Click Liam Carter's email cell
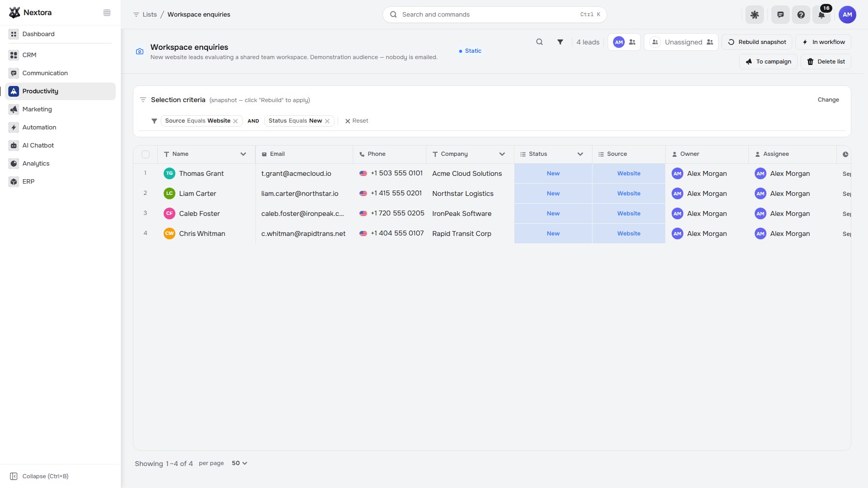Image resolution: width=868 pixels, height=488 pixels. 304,193
